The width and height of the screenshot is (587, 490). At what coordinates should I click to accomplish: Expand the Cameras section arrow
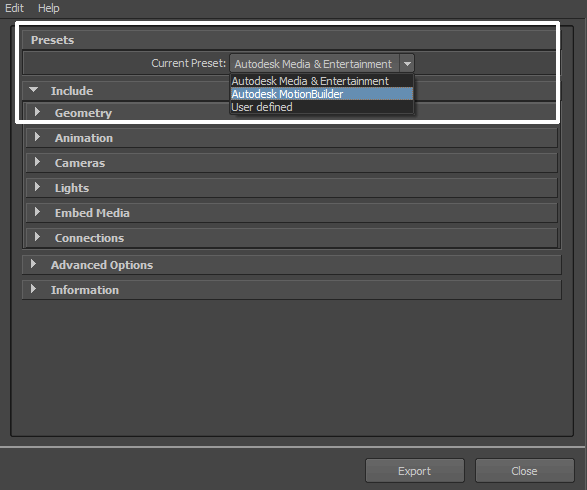pos(37,162)
